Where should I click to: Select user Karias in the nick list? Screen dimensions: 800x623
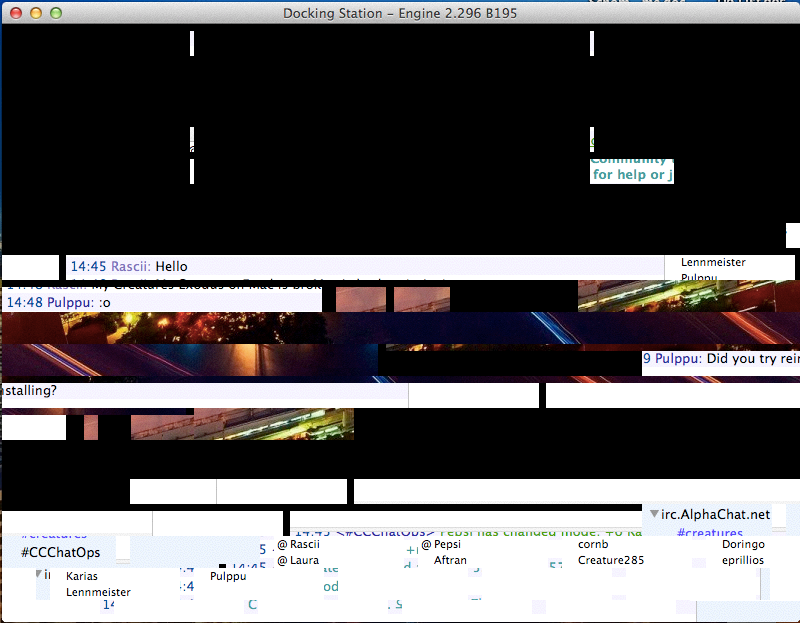pos(82,576)
